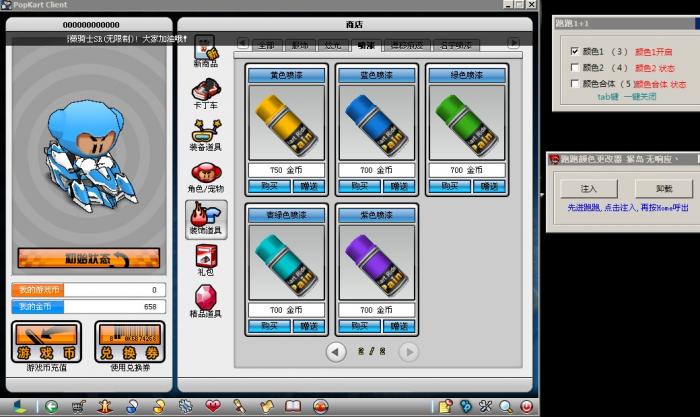Enable the 颜色合体 (5) checkbox

click(x=575, y=83)
